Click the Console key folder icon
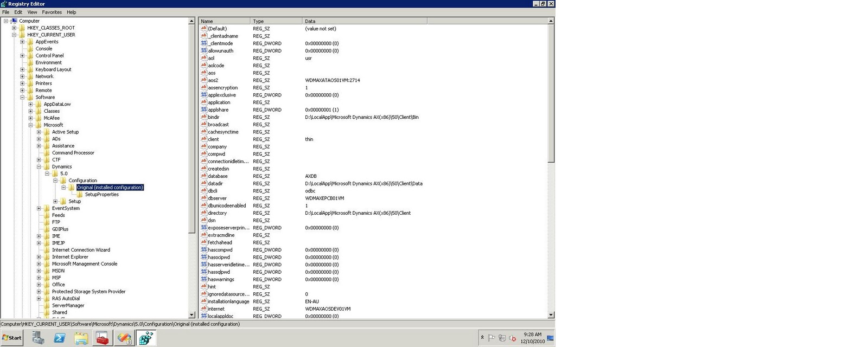Screen dimensions: 868x347 30,49
